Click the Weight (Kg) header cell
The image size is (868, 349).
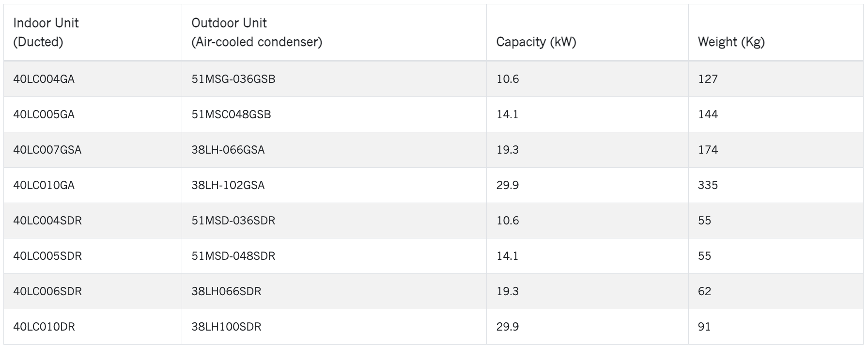point(776,32)
